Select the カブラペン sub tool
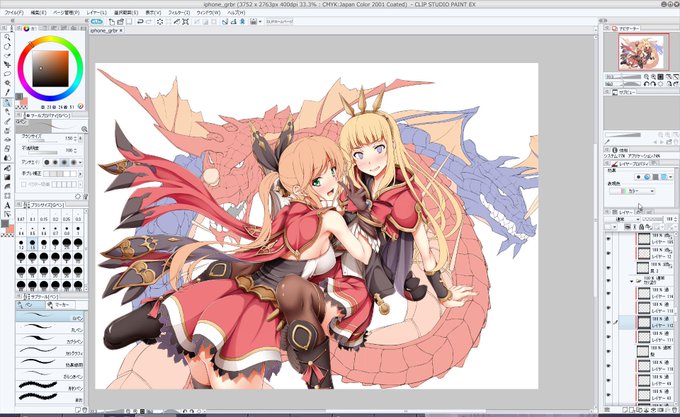The height and width of the screenshot is (417, 680). 50,341
